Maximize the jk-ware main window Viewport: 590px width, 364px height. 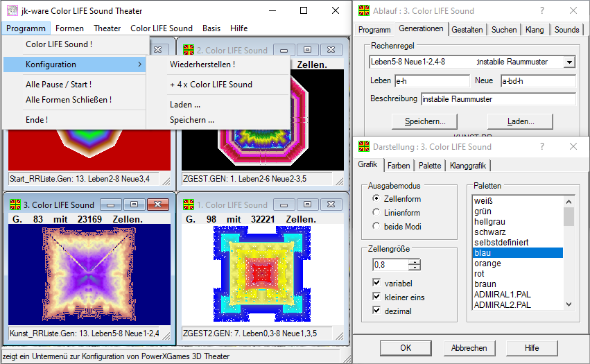303,10
